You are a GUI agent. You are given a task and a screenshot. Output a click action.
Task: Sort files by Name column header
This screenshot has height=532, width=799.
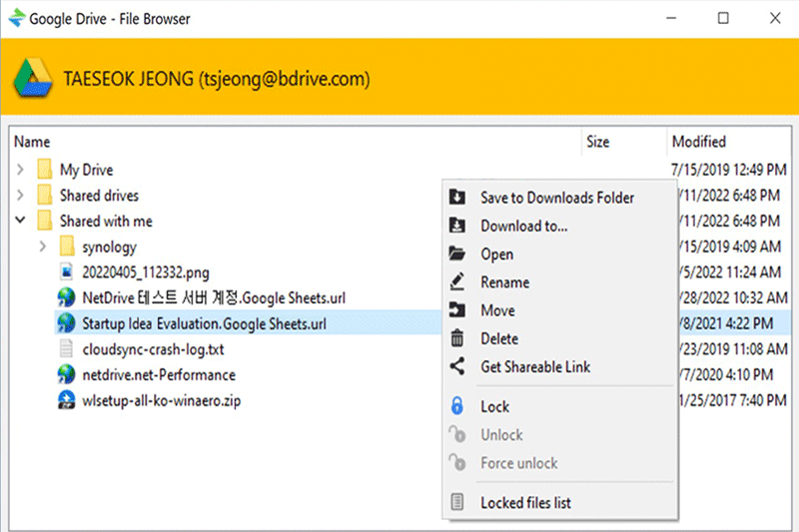[x=32, y=142]
